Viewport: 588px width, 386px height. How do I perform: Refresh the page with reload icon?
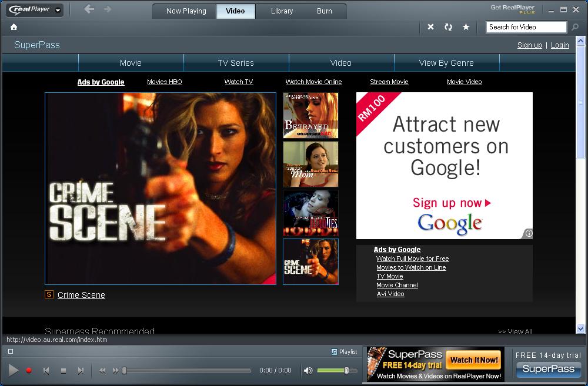click(448, 27)
